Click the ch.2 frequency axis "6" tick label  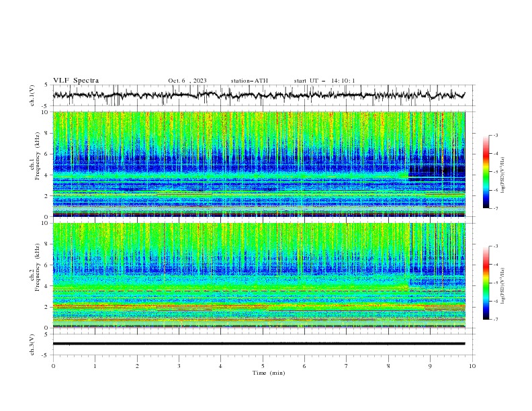click(x=47, y=265)
